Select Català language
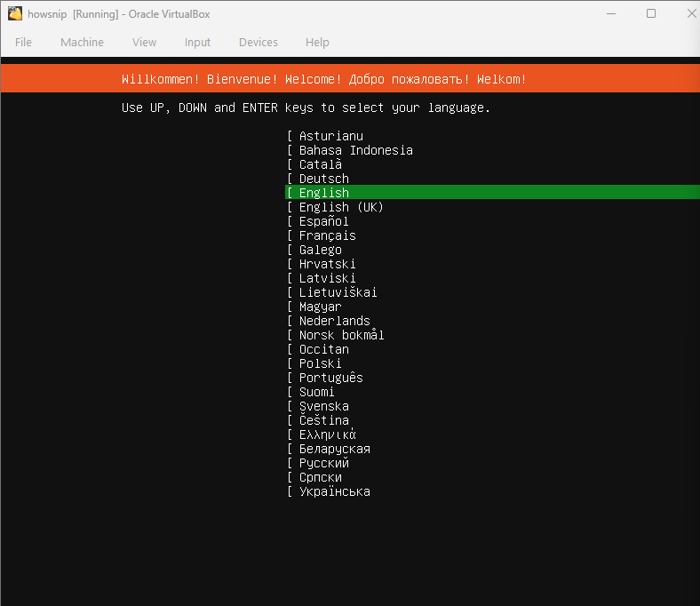This screenshot has height=606, width=700. coord(321,164)
